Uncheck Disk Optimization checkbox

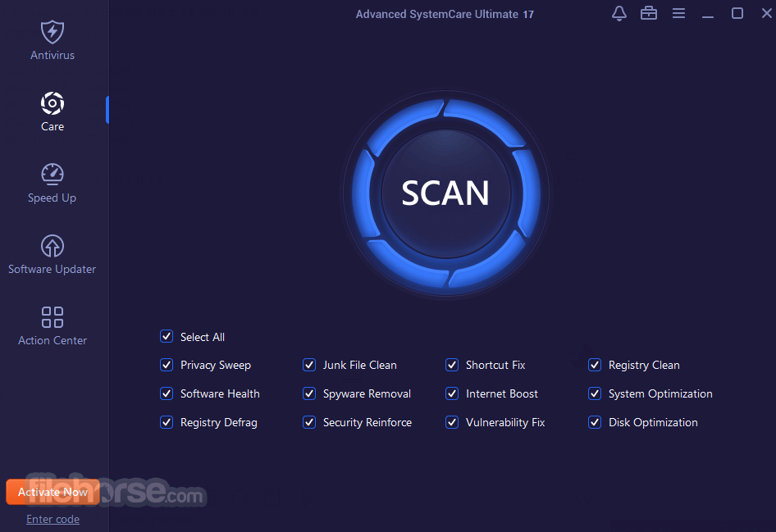tap(595, 422)
